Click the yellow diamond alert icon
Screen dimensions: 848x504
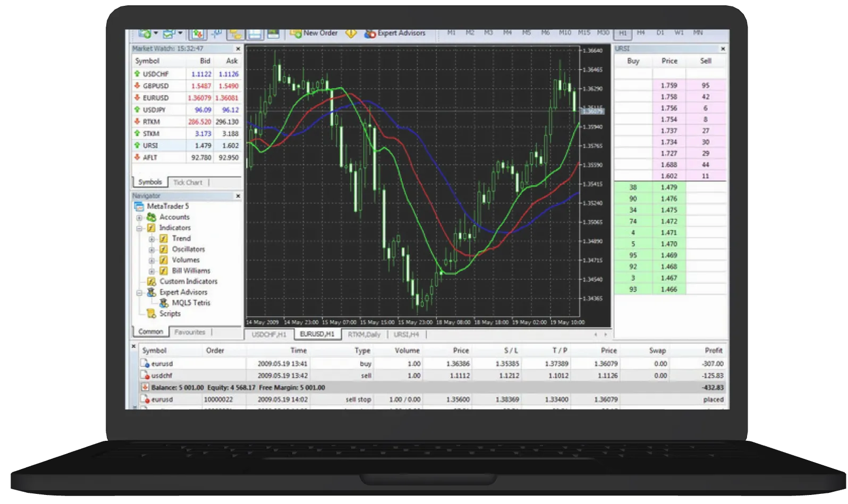click(x=351, y=33)
